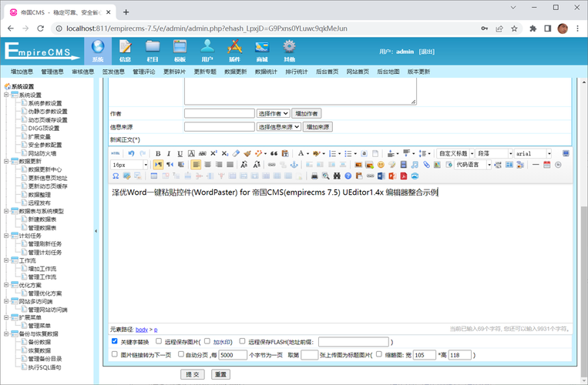Image resolution: width=588 pixels, height=385 pixels.
Task: Import a PowerPoint file via PPT icon
Action: tap(392, 176)
